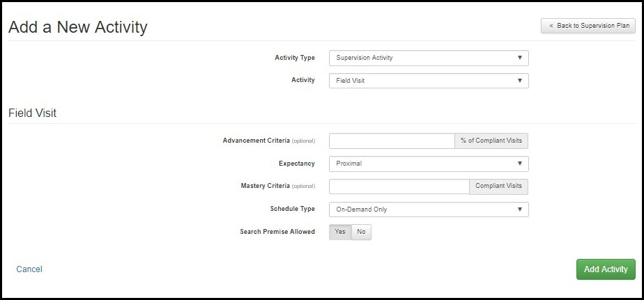
Task: Expand the Activity dropdown showing Field Visit
Action: pos(428,81)
